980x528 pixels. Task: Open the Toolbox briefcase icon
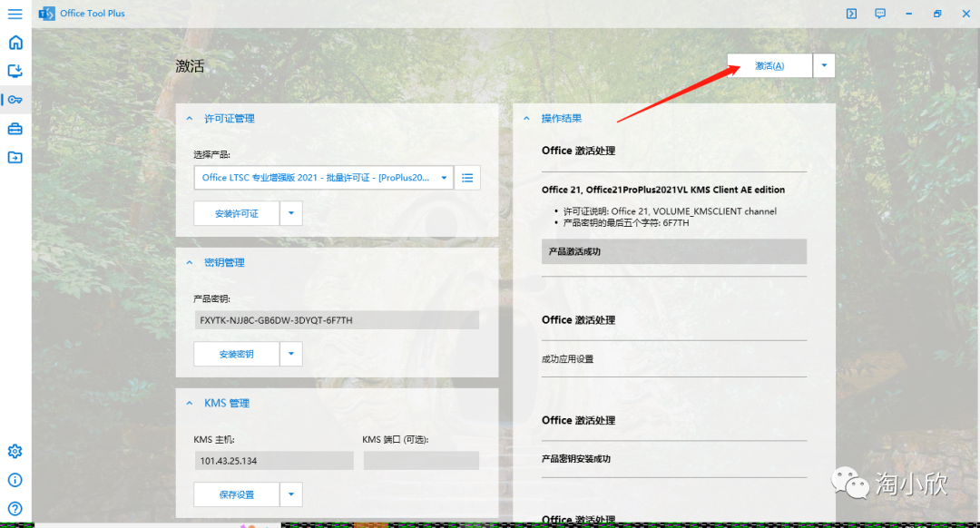pyautogui.click(x=15, y=129)
